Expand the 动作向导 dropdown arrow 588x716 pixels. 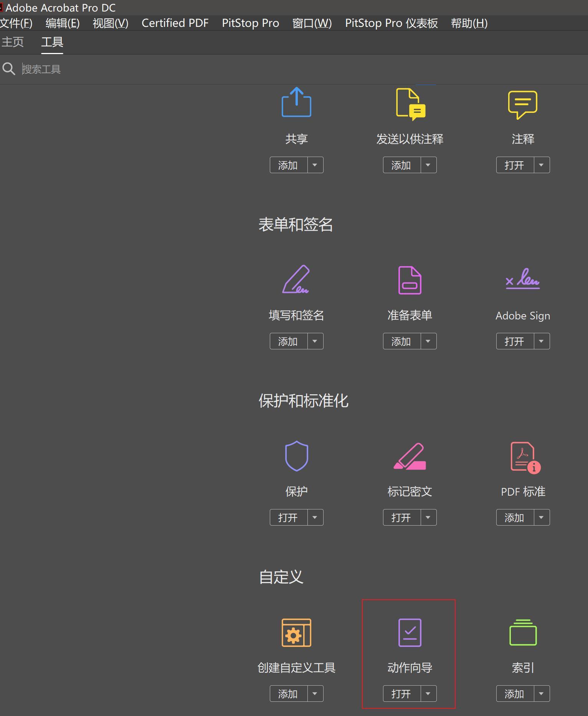pos(428,694)
